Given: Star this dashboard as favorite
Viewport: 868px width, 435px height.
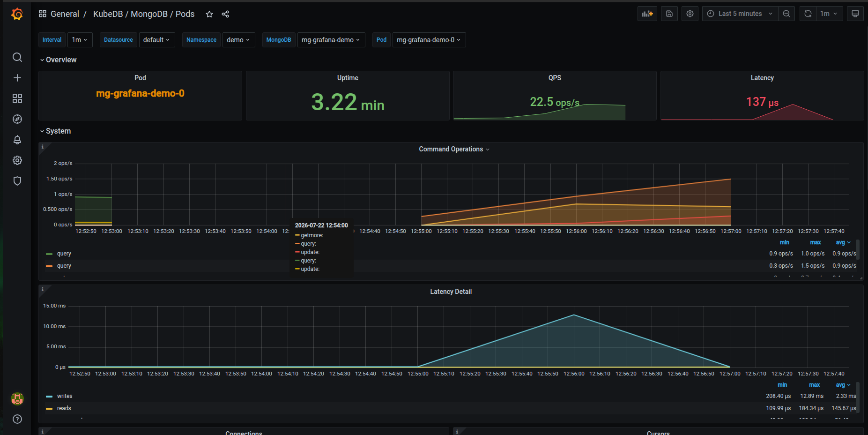Looking at the screenshot, I should [209, 14].
